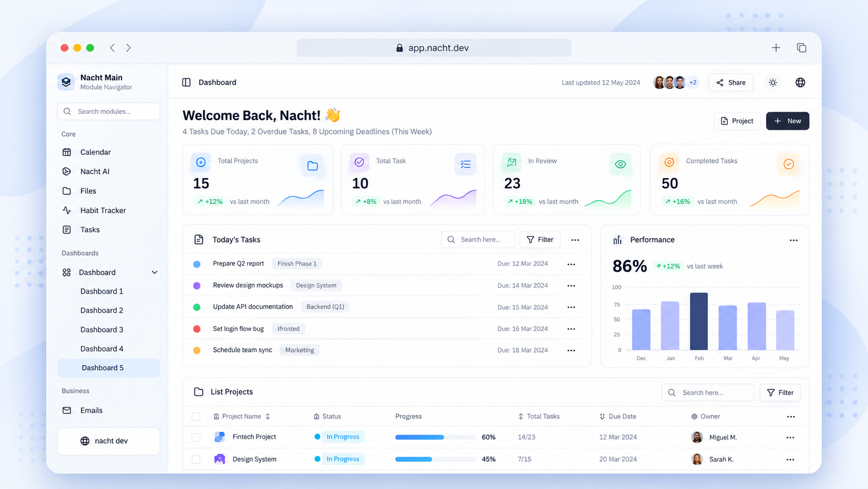The width and height of the screenshot is (868, 489).
Task: Open Design System row options
Action: [x=791, y=459]
